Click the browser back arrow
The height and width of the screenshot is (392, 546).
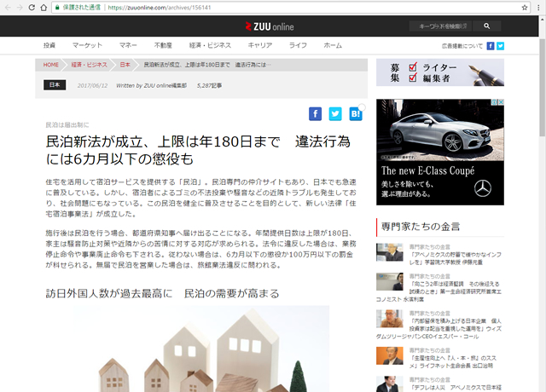pyautogui.click(x=9, y=7)
